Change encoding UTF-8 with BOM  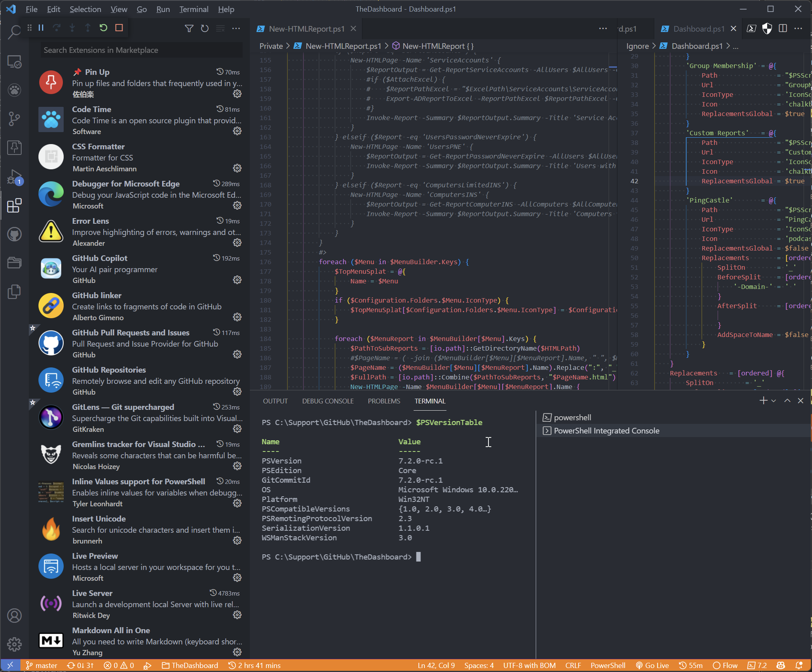529,665
